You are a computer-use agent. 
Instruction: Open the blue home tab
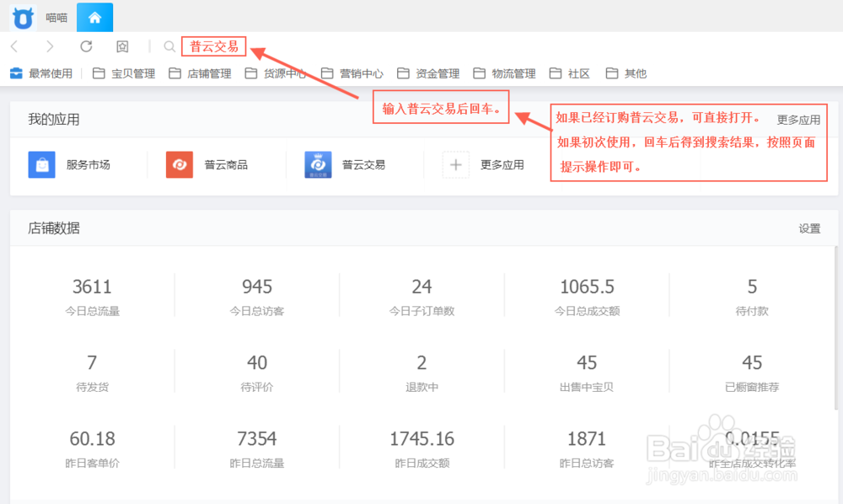coord(94,17)
